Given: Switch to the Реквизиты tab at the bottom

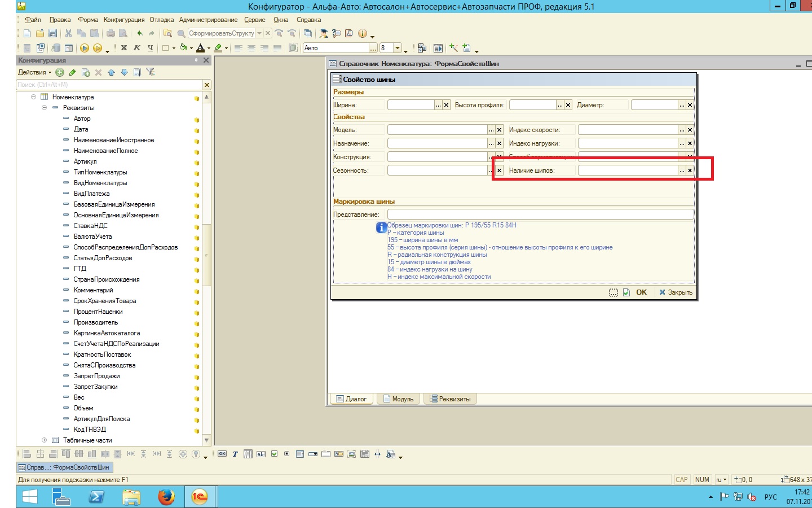Looking at the screenshot, I should click(x=450, y=399).
